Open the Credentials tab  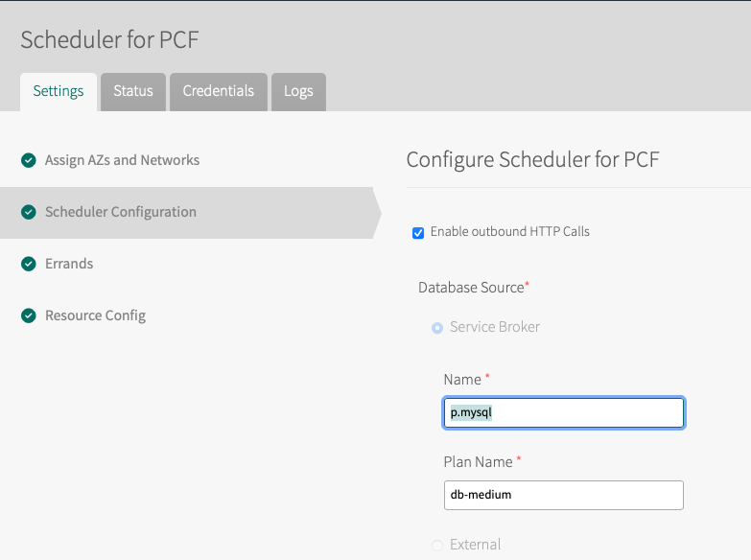coord(219,92)
